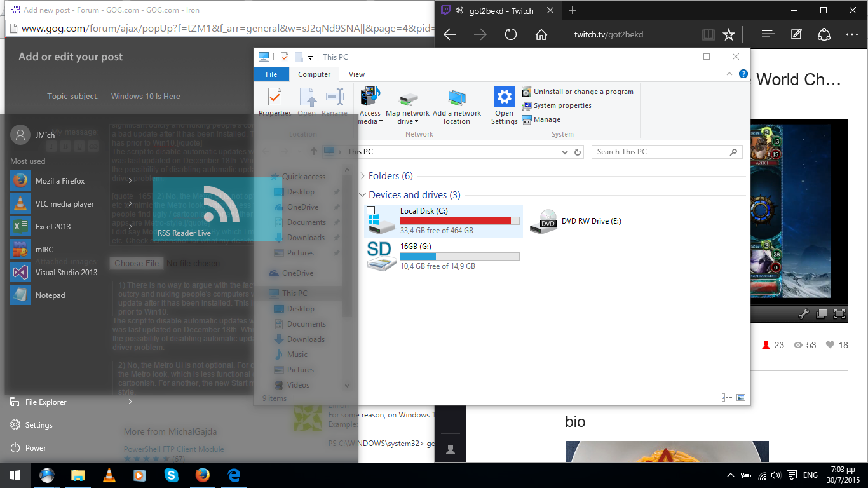Image resolution: width=868 pixels, height=488 pixels.
Task: Click the magnifier in Search This PC
Action: pyautogui.click(x=734, y=152)
